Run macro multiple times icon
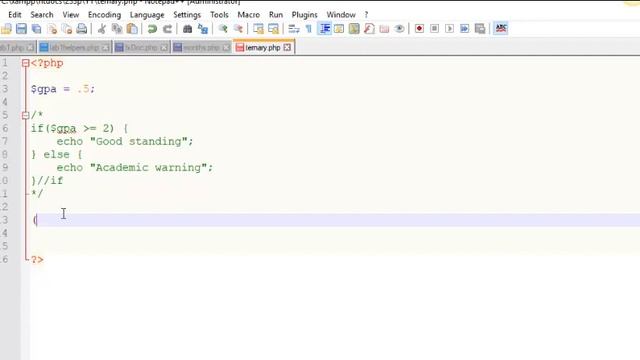Viewport: 640px width, 360px height. [x=464, y=29]
